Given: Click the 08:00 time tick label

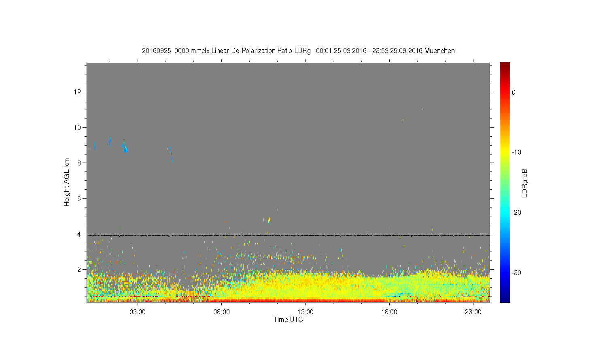Looking at the screenshot, I should click(221, 312).
